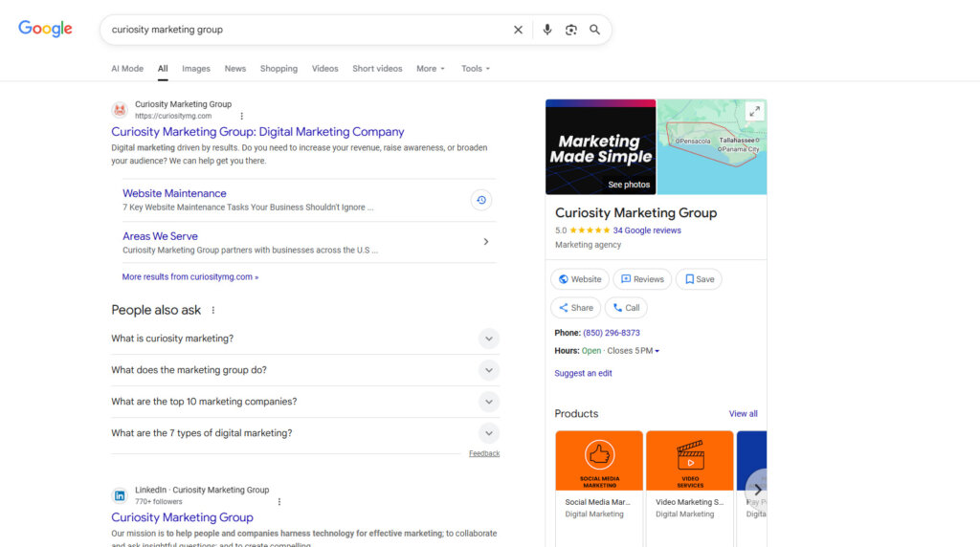The width and height of the screenshot is (980, 547).
Task: Open People also ask options menu
Action: [213, 310]
